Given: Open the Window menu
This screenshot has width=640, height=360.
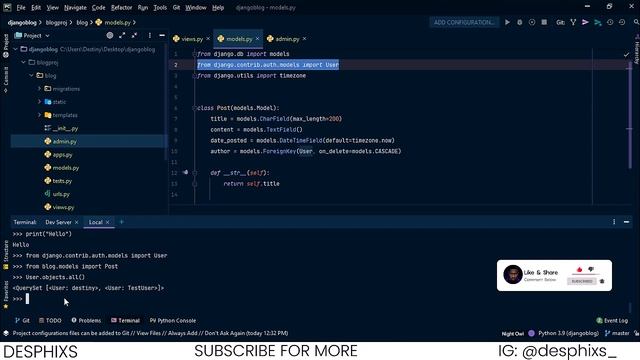Looking at the screenshot, I should click(x=196, y=7).
